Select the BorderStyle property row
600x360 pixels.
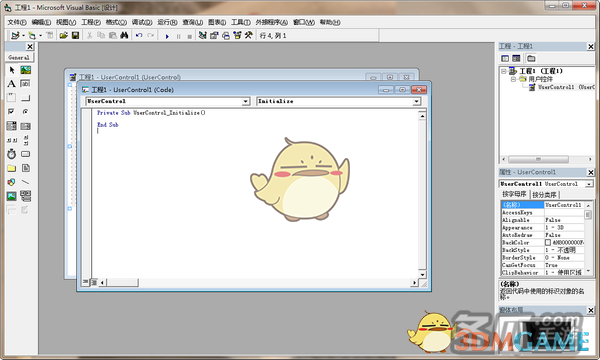(543, 258)
